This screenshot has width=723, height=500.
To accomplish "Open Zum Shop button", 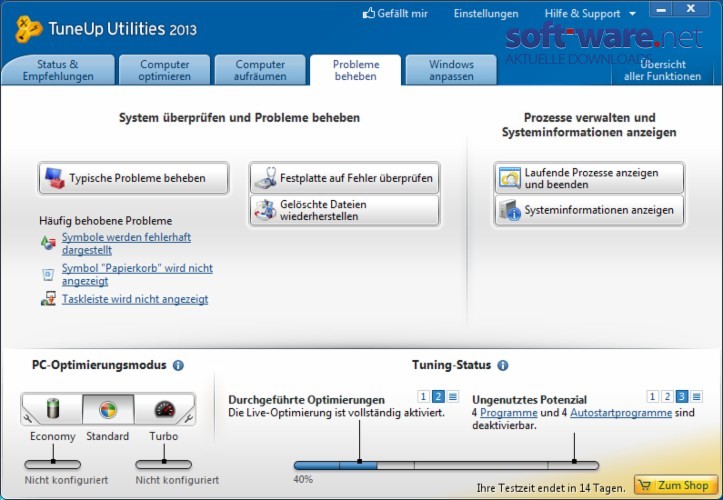I will (x=674, y=485).
